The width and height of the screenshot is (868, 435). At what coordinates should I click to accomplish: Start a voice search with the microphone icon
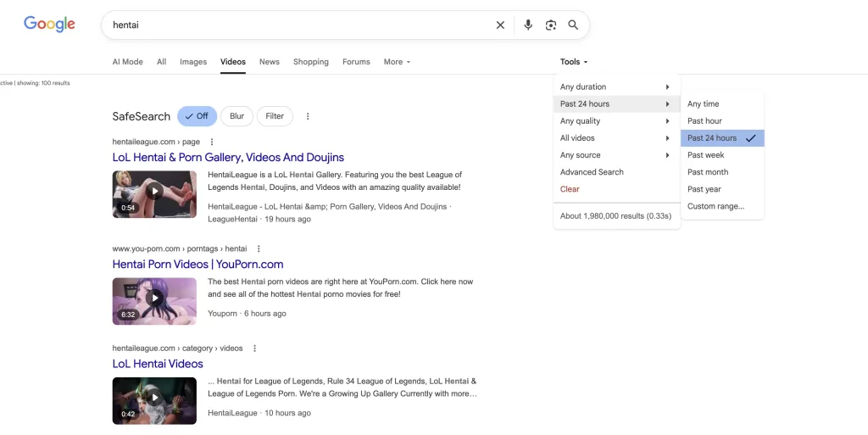tap(528, 25)
